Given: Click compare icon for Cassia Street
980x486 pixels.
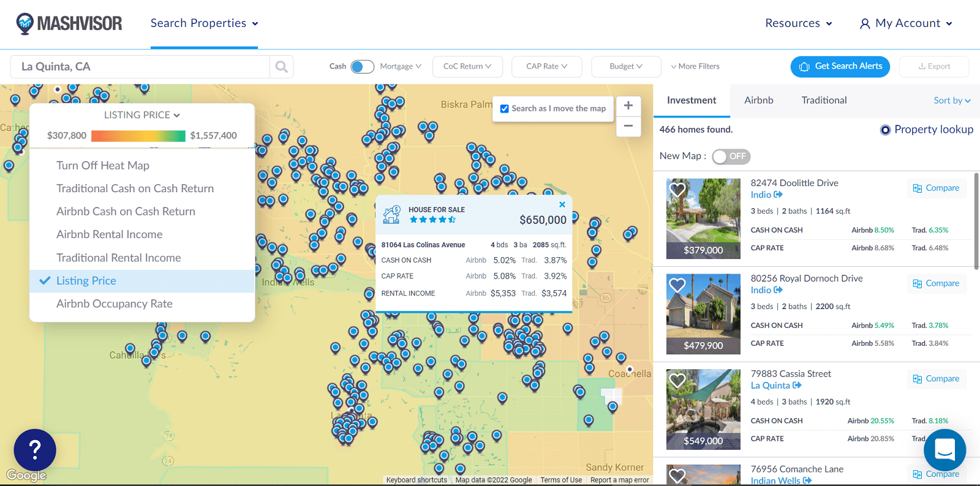Looking at the screenshot, I should pos(917,379).
